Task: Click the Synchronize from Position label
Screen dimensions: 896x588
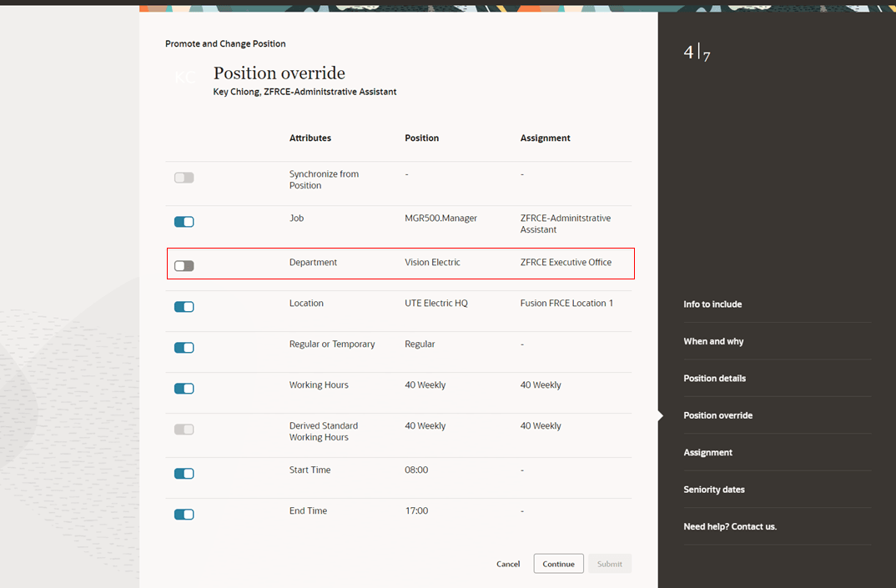Action: pos(324,180)
